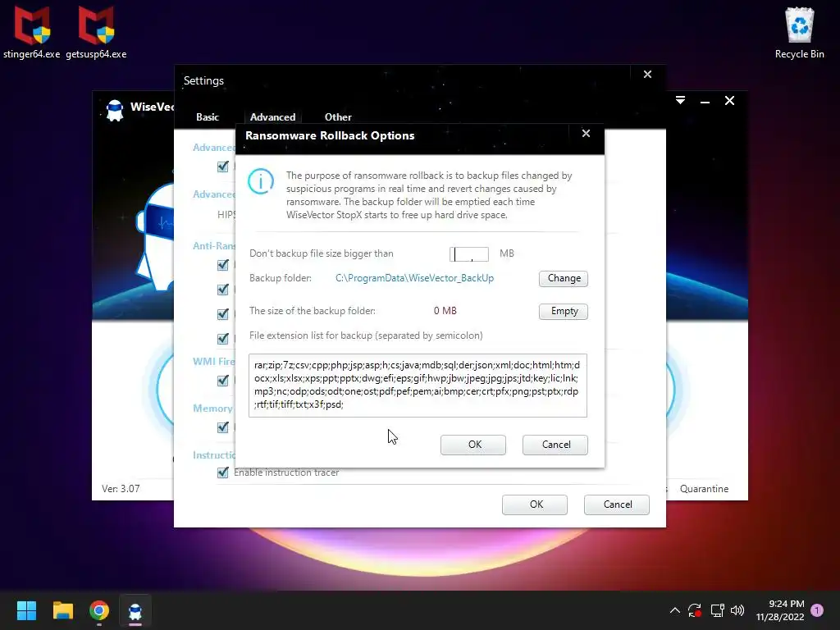Click into the file extension list textbox

[418, 386]
